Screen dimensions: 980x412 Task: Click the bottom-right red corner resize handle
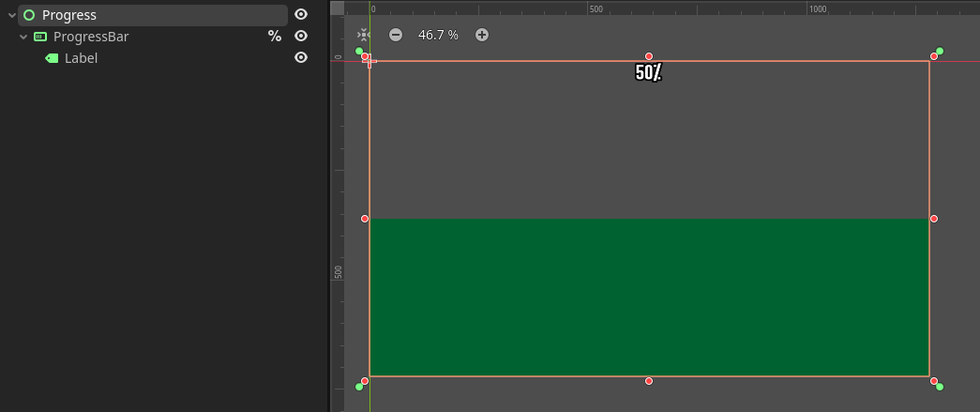tap(934, 381)
